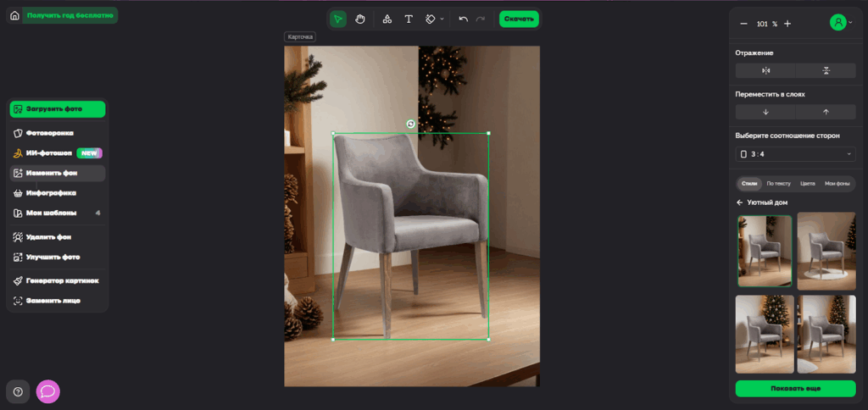
Task: Go to the home screen icon
Action: 14,15
